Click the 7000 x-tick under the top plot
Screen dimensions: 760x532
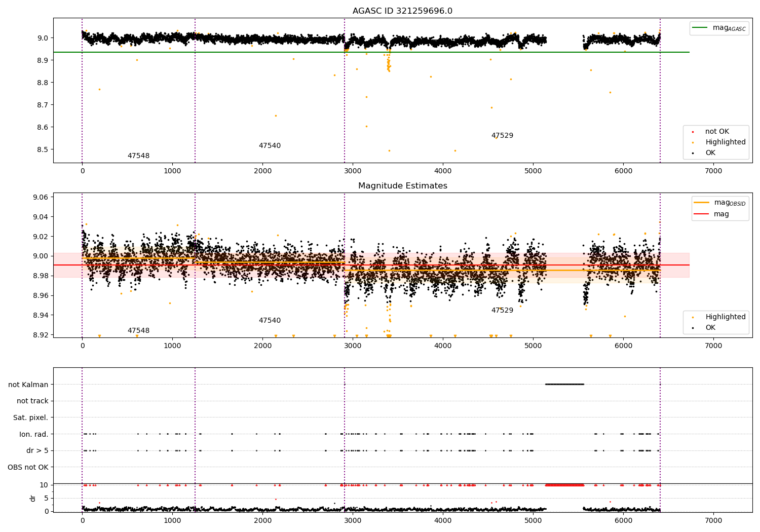[713, 171]
